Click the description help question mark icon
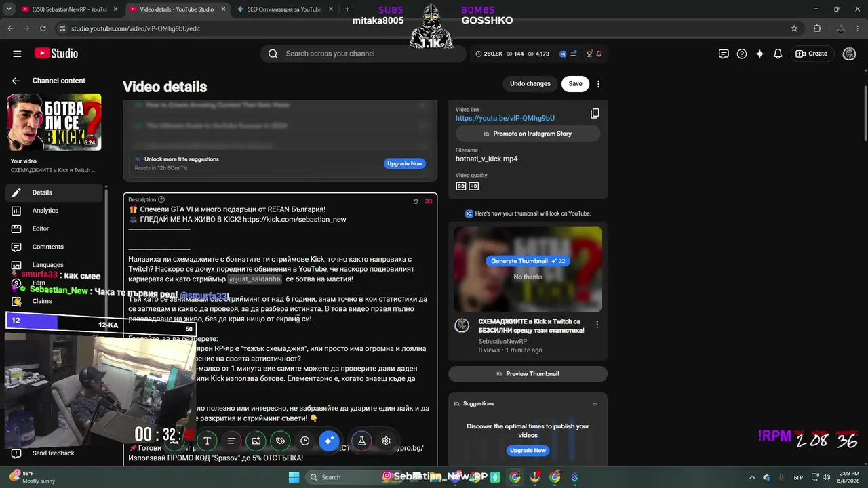The height and width of the screenshot is (488, 868). [161, 200]
